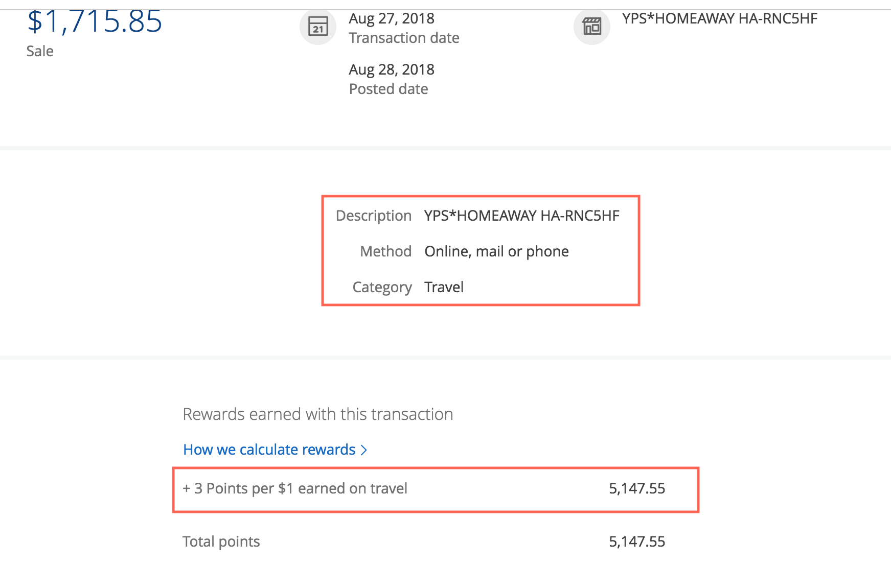
Task: Click the 5,147.55 value beside Total points
Action: pos(637,542)
